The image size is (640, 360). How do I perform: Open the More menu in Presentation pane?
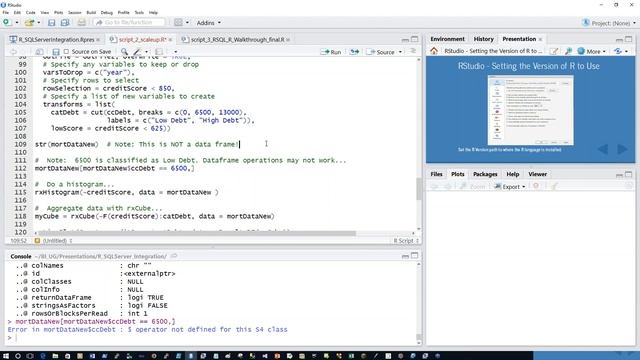(592, 51)
